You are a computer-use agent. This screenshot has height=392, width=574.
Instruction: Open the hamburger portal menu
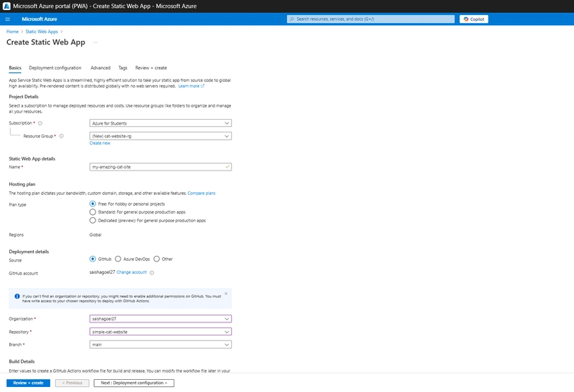click(x=7, y=19)
